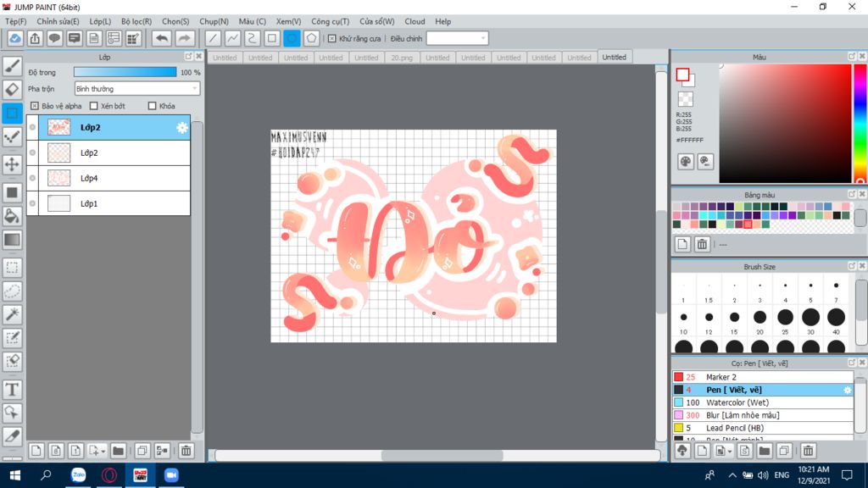
Task: Toggle visibility of Lớp4 layer
Action: tap(33, 178)
